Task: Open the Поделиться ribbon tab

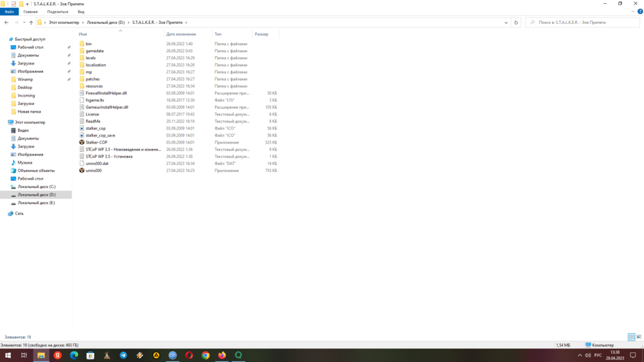Action: [x=57, y=12]
